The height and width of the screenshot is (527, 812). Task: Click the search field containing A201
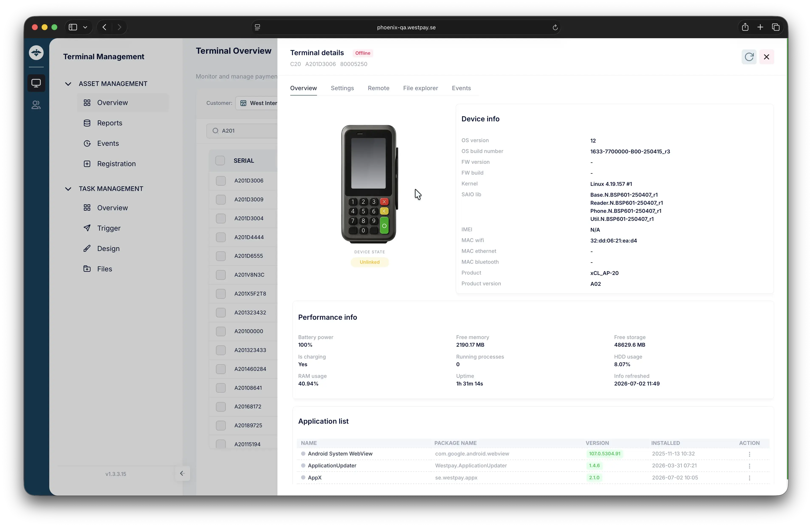(242, 130)
